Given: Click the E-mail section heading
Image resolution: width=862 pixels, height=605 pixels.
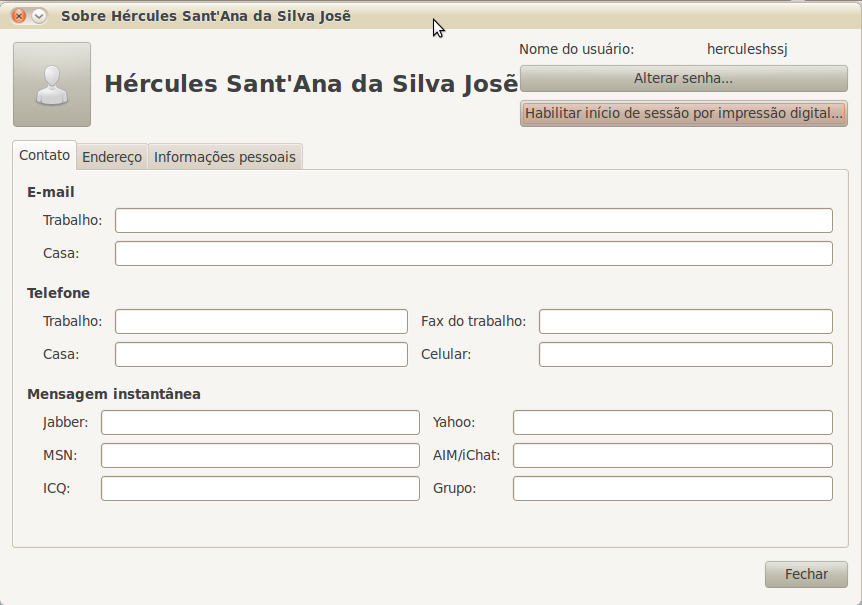Looking at the screenshot, I should click(x=51, y=192).
